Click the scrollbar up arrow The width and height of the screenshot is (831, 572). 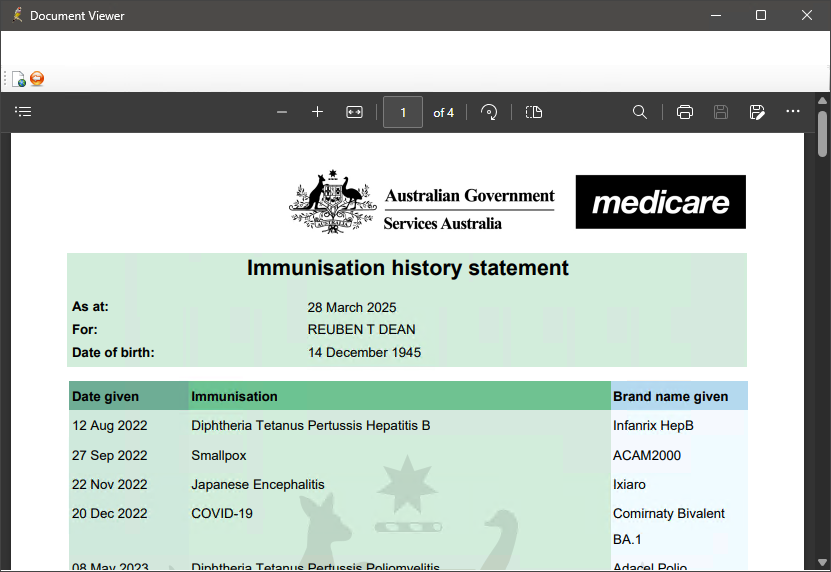pyautogui.click(x=822, y=101)
